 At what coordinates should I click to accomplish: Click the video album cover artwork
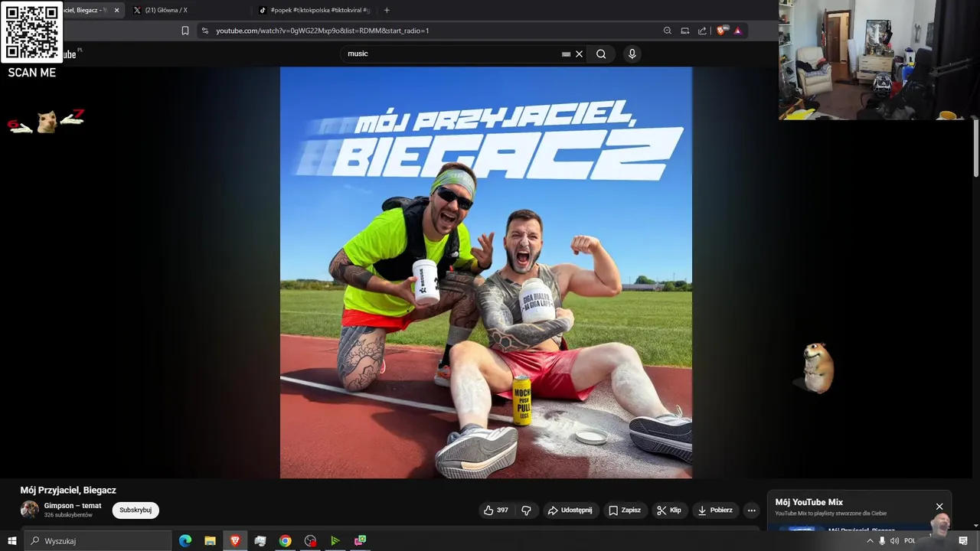click(486, 272)
